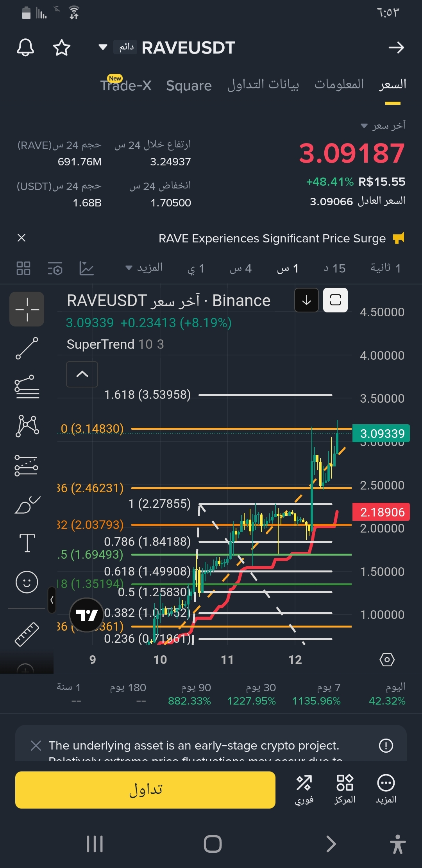Select the 15 د timeframe
Screen dimensions: 422x868
tap(334, 269)
